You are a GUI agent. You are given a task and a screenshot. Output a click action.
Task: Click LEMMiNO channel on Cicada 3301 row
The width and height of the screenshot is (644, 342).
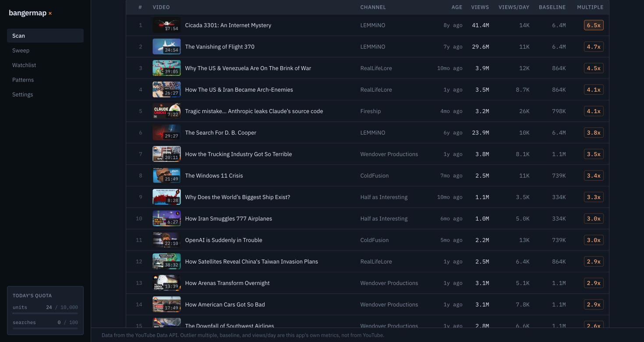(373, 25)
